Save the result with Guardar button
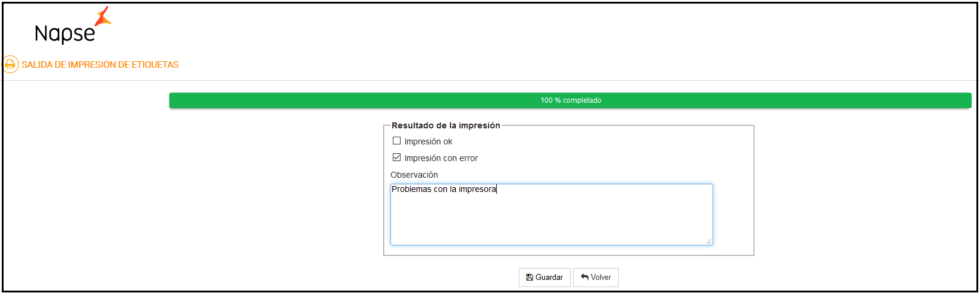 coord(544,278)
